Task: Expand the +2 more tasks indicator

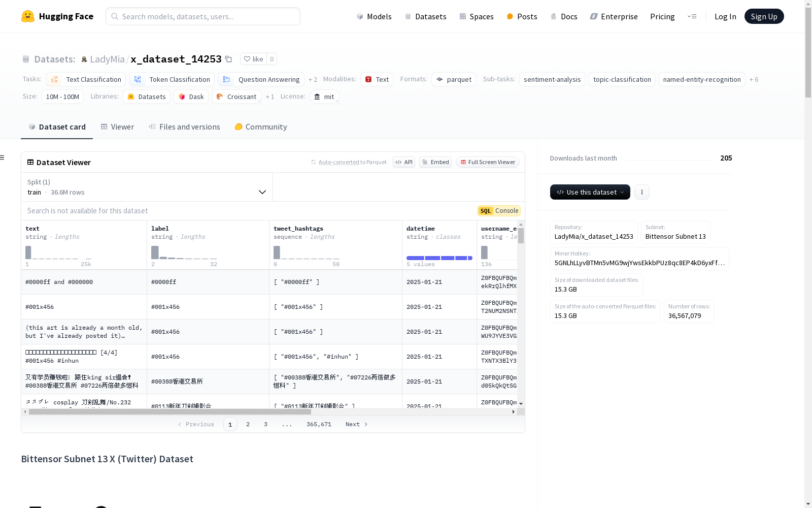Action: (313, 80)
